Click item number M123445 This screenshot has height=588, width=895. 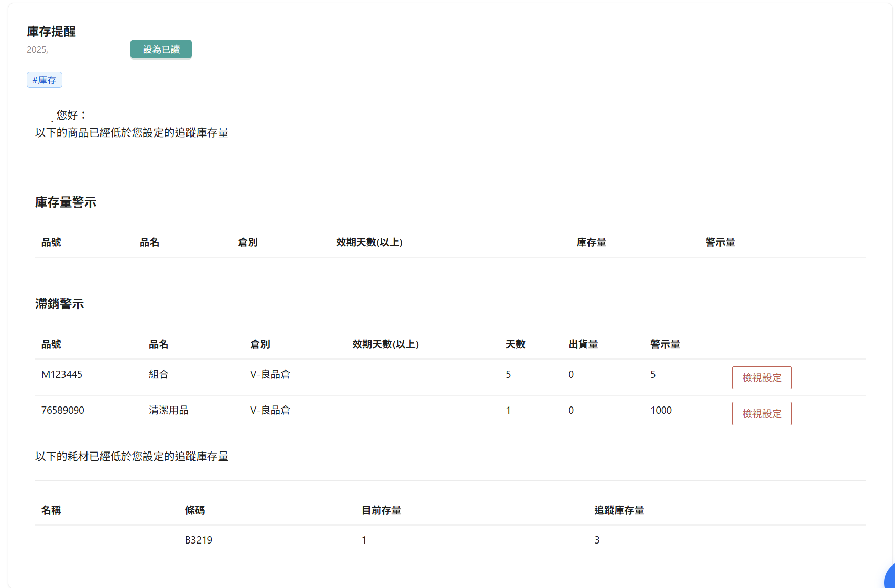[x=62, y=374]
